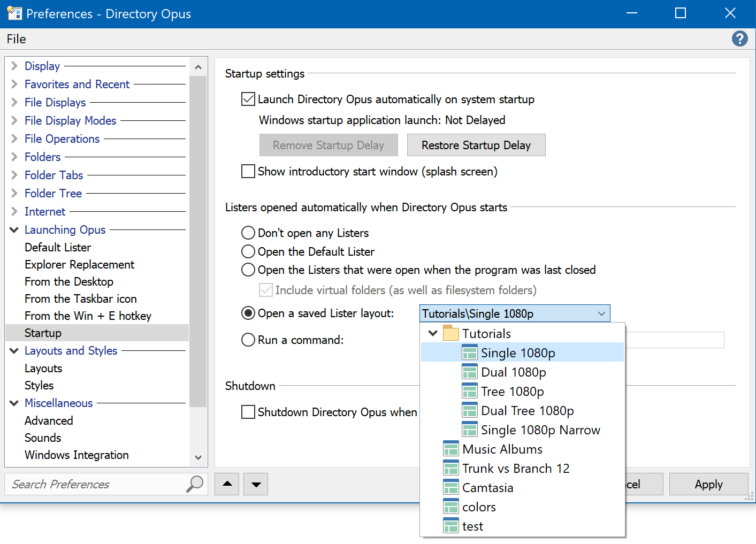Click the Dual 1080p layout icon

tap(470, 372)
